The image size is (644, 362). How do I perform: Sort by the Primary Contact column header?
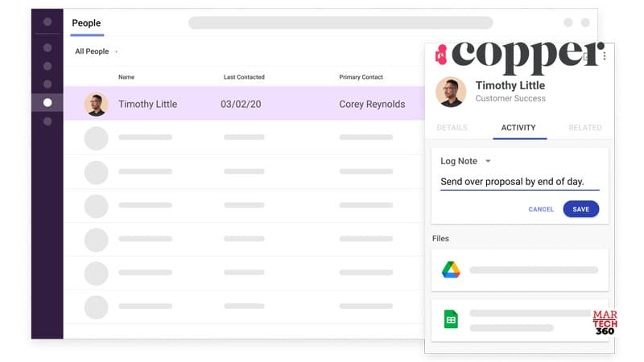coord(361,76)
